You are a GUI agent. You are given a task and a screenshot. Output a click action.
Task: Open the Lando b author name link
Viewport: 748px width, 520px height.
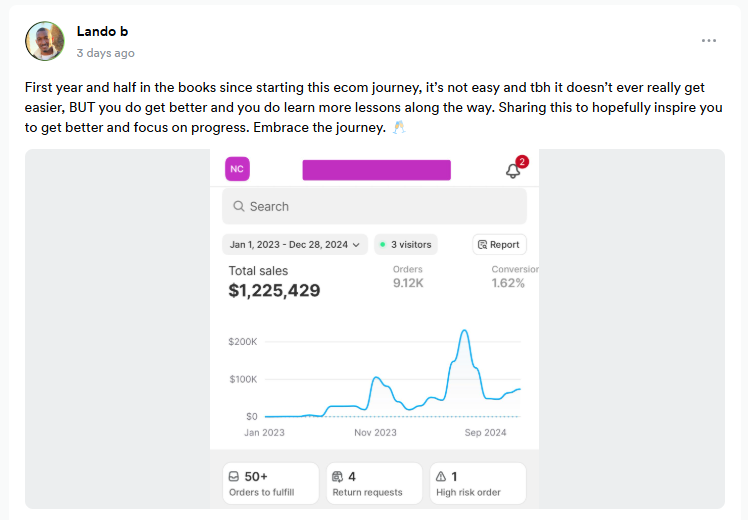pyautogui.click(x=102, y=31)
